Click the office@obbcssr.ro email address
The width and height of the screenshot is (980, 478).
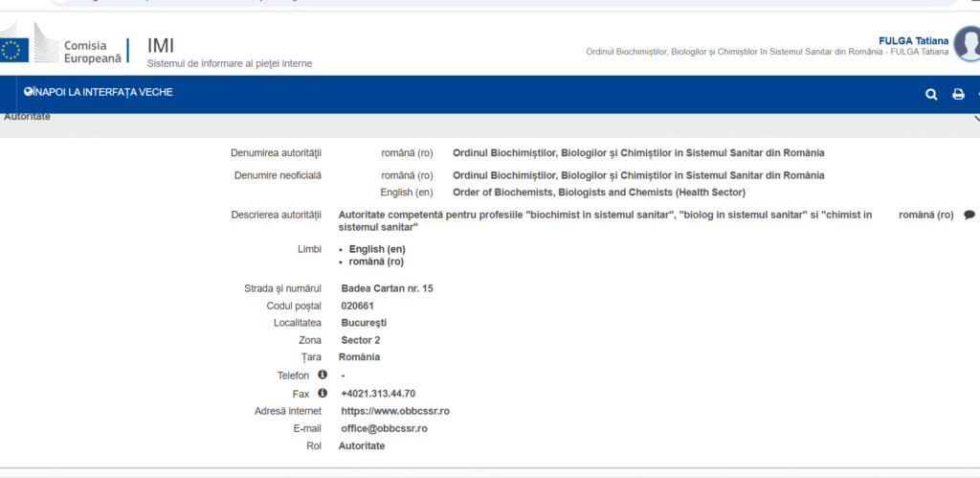coord(384,428)
